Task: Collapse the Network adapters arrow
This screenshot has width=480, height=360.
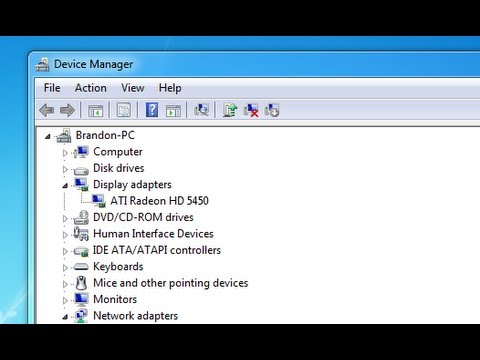Action: tap(65, 317)
